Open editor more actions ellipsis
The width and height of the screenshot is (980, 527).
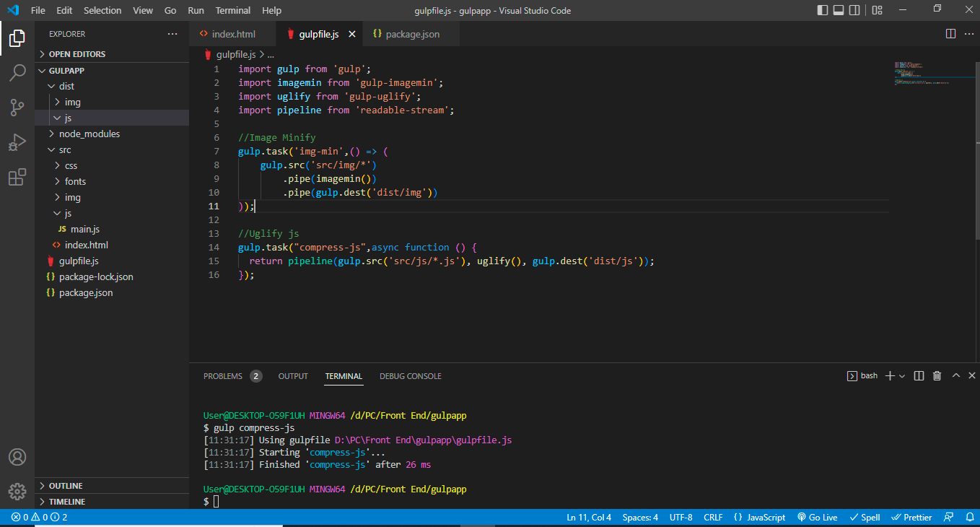click(968, 34)
